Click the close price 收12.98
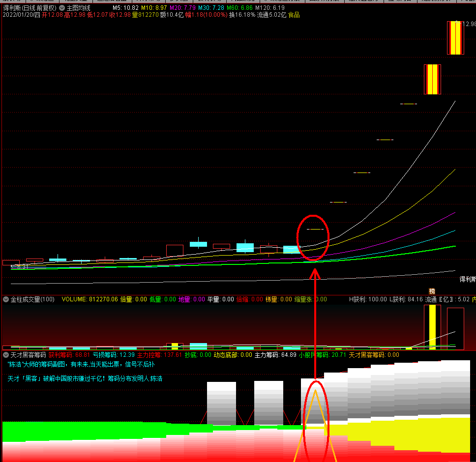Screen dimensions: 476x462 pos(120,15)
